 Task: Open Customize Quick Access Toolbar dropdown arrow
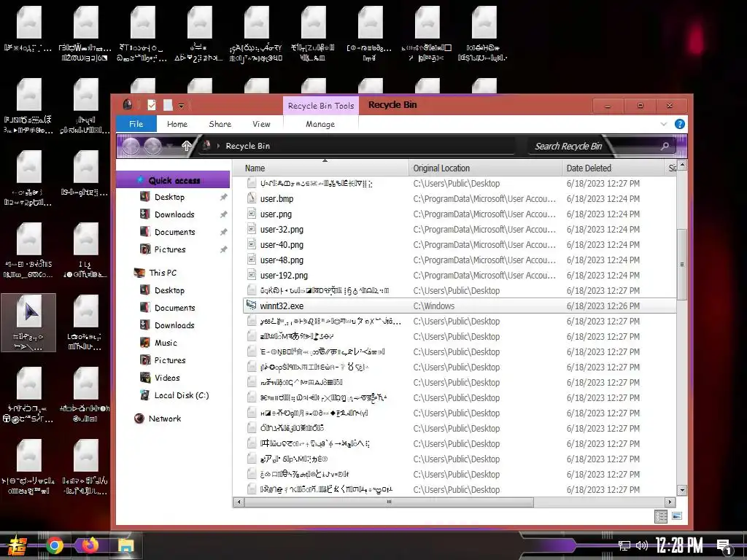click(181, 105)
